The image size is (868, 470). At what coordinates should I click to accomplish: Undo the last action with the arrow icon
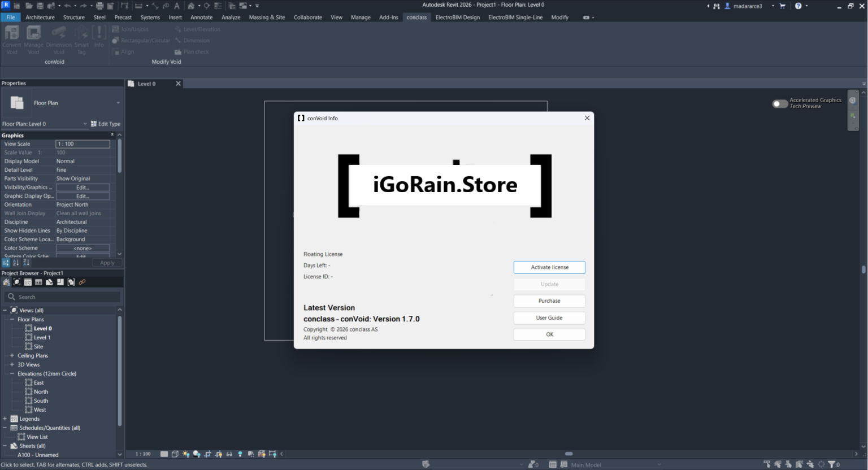coord(67,6)
